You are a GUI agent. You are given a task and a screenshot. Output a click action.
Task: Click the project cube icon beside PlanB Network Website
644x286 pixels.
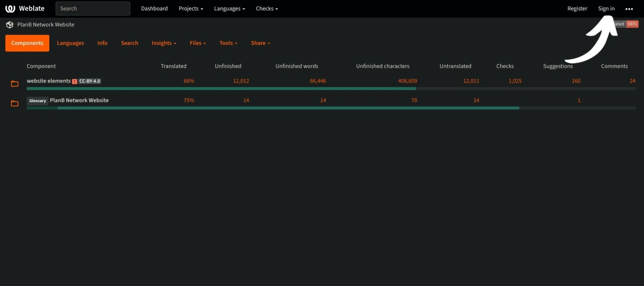coord(10,25)
